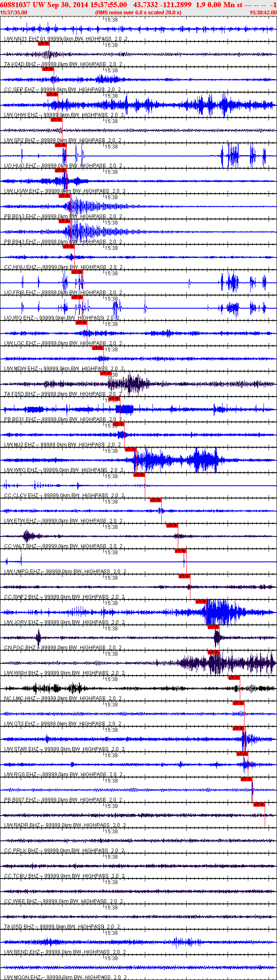The image size is (277, 980).
Task: Click the red pick marker on PB.B013 trace
Action: click(x=65, y=196)
